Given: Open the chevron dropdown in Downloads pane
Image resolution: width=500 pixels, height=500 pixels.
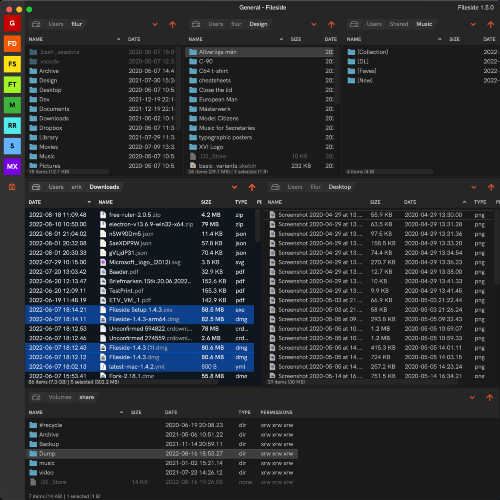Looking at the screenshot, I should click(x=235, y=187).
